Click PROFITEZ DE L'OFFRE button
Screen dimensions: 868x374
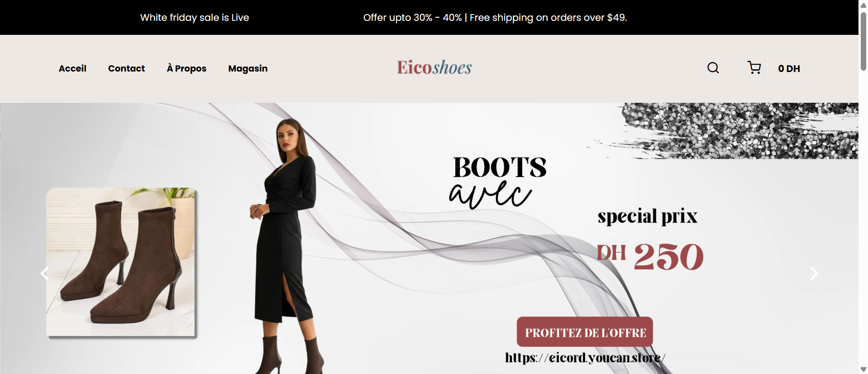(585, 332)
